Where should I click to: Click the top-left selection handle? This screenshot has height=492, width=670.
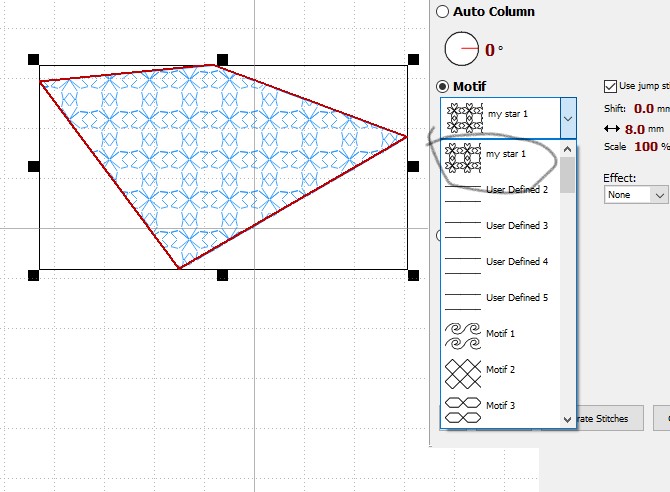click(x=33, y=59)
